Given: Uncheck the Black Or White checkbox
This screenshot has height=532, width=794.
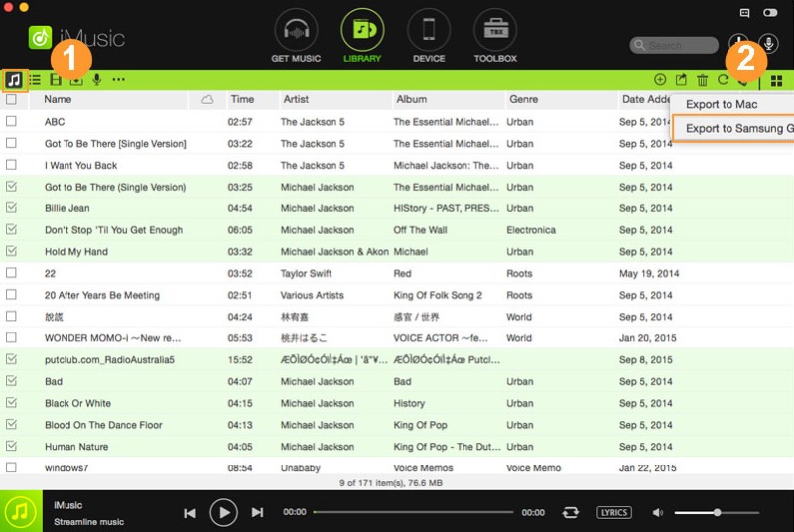Looking at the screenshot, I should pyautogui.click(x=11, y=403).
